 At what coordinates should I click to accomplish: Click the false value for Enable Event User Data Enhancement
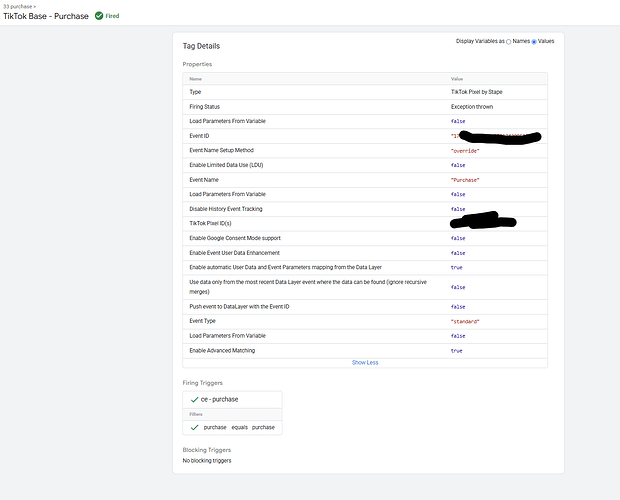click(x=458, y=253)
